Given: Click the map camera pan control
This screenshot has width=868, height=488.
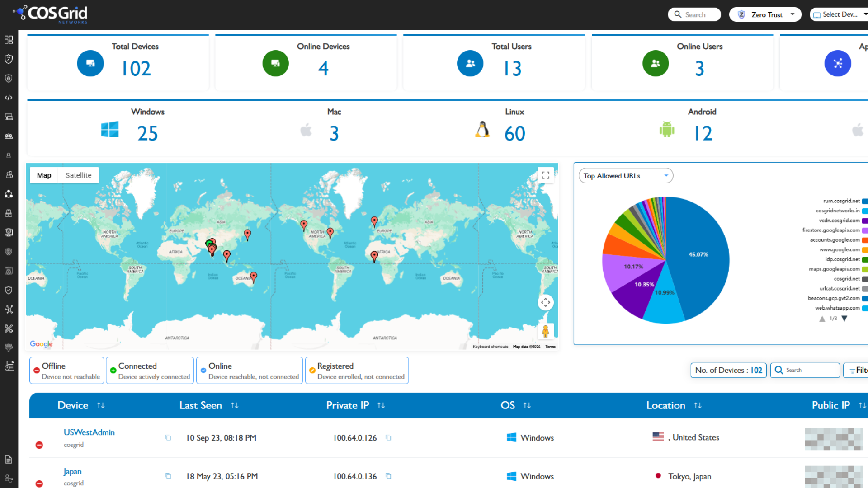Looking at the screenshot, I should coord(546,302).
